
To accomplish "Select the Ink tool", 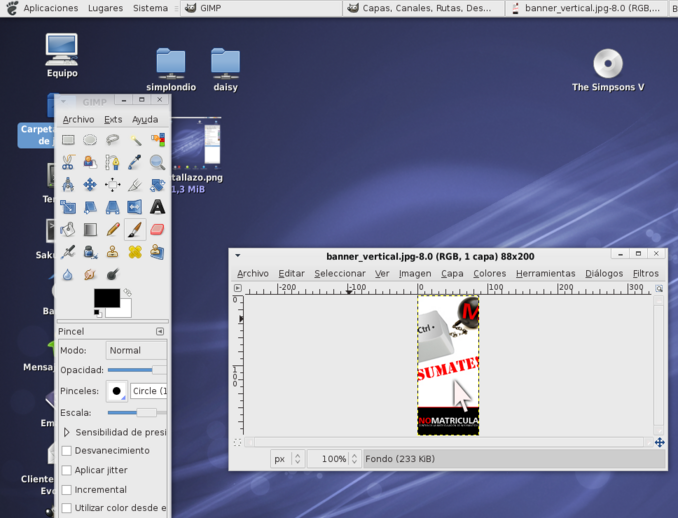I will [x=90, y=252].
